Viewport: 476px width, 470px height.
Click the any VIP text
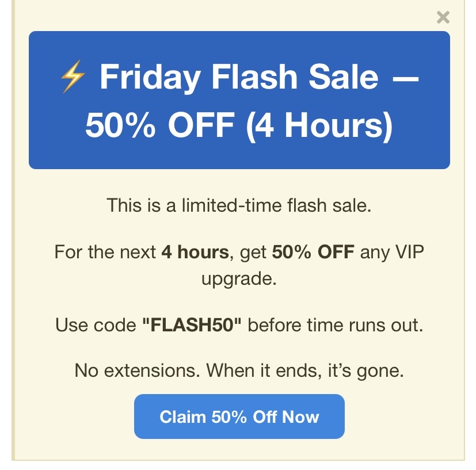391,252
